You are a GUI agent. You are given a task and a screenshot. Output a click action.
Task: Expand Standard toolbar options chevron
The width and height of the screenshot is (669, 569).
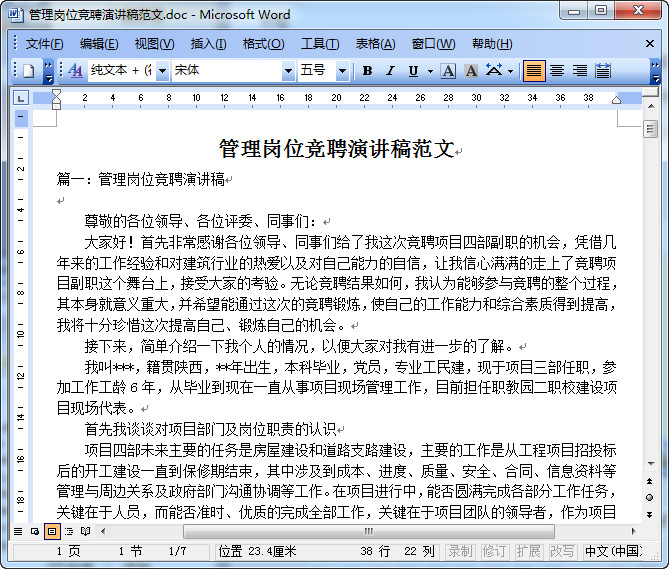coord(48,71)
